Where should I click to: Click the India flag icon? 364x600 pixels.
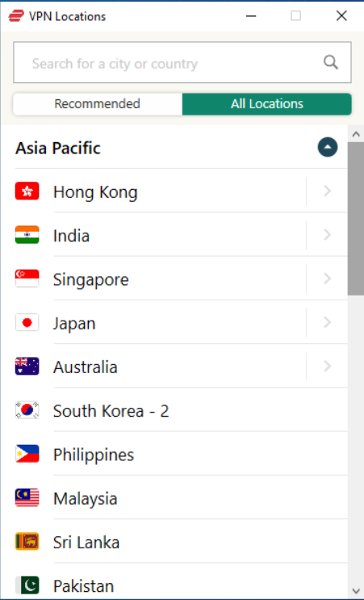pyautogui.click(x=27, y=234)
